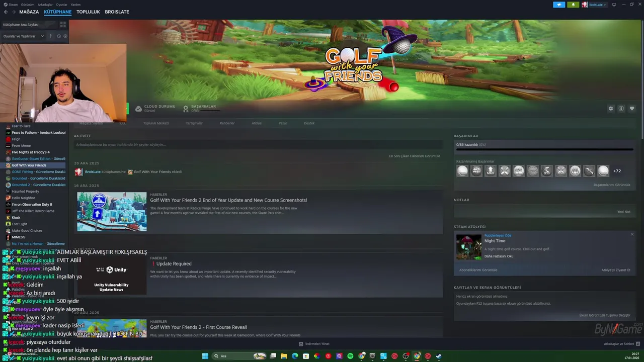Screen dimensions: 644x362
Task: Select MIMESIS in library list
Action: [x=19, y=237]
